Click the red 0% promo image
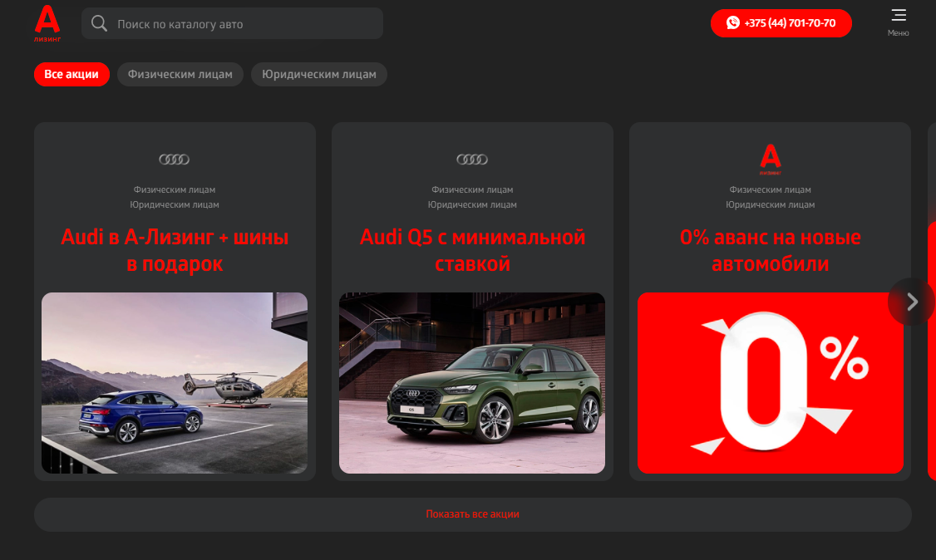The height and width of the screenshot is (560, 936). pyautogui.click(x=770, y=383)
